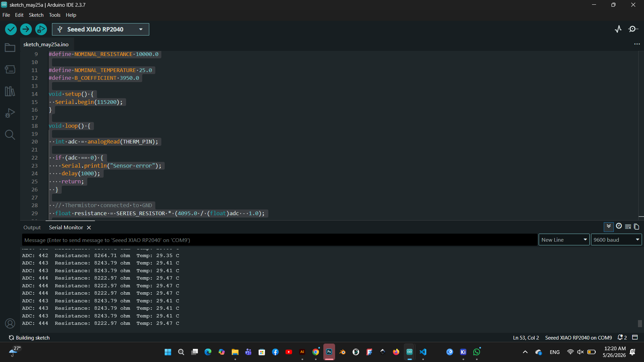Click the Serial Monitor message input field
This screenshot has height=362, width=644.
tap(279, 240)
